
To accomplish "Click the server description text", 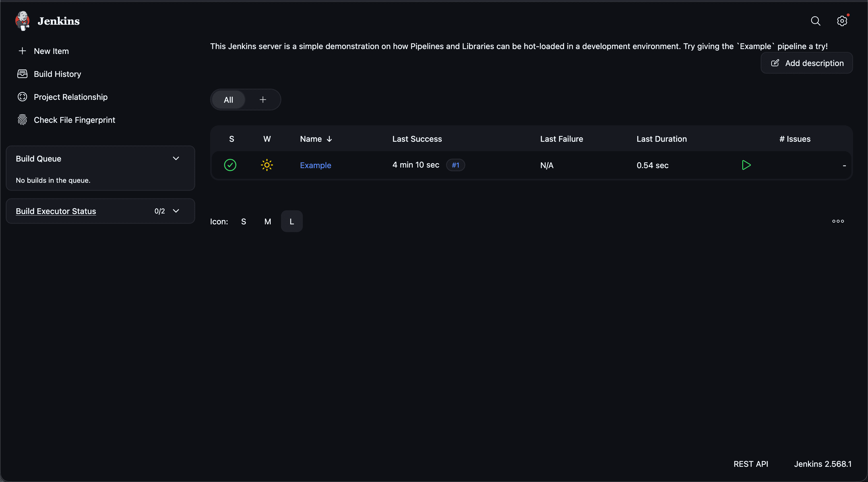I will pos(519,46).
